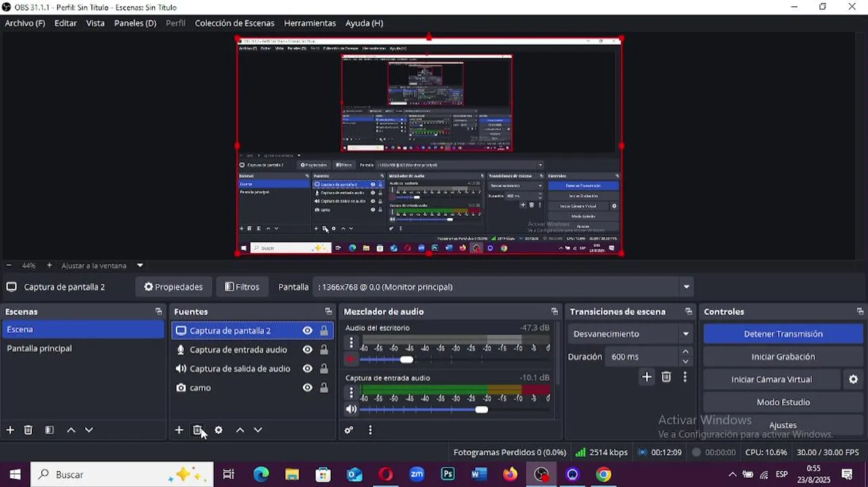
Task: Open Audio del escritorio options dots
Action: pos(351,343)
